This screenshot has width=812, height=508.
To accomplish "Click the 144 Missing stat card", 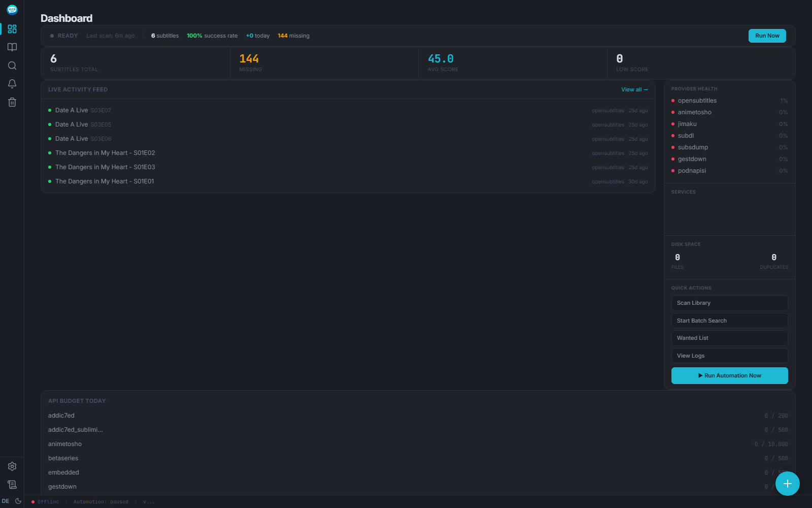I will 324,63.
